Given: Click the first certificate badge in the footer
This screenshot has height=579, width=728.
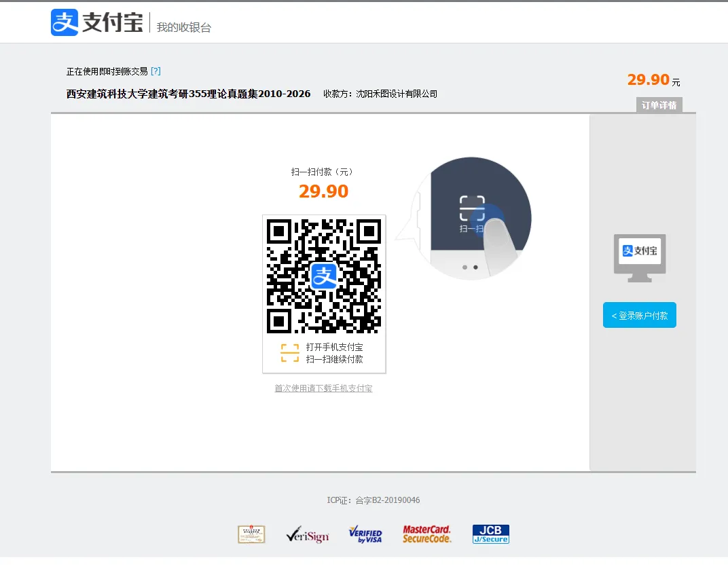Looking at the screenshot, I should [251, 534].
